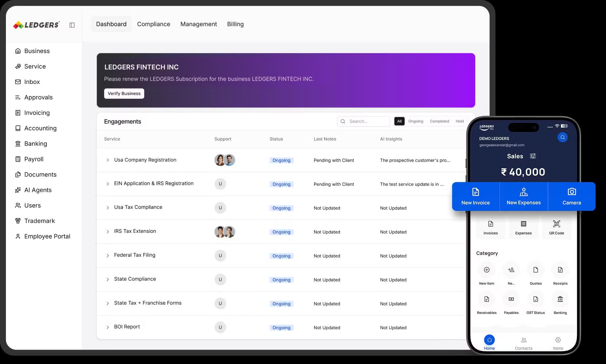
Task: Open AI Agents in the sidebar
Action: 33,190
